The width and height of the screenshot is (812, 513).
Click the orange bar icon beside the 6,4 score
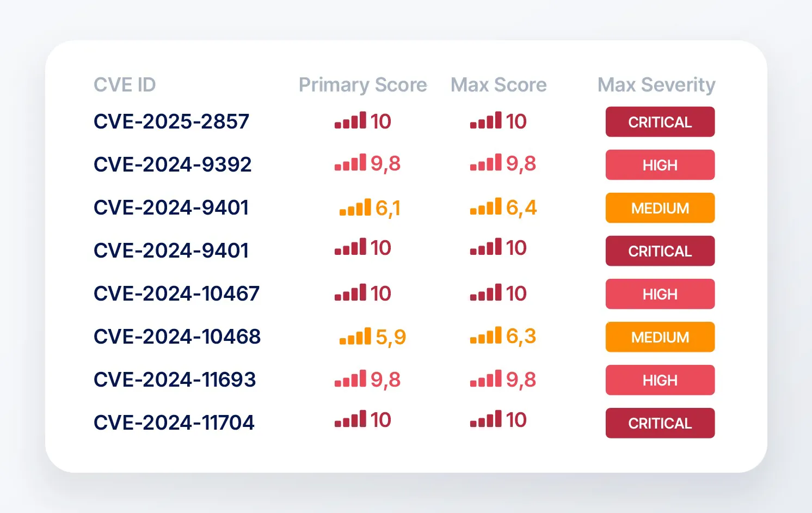pyautogui.click(x=486, y=207)
